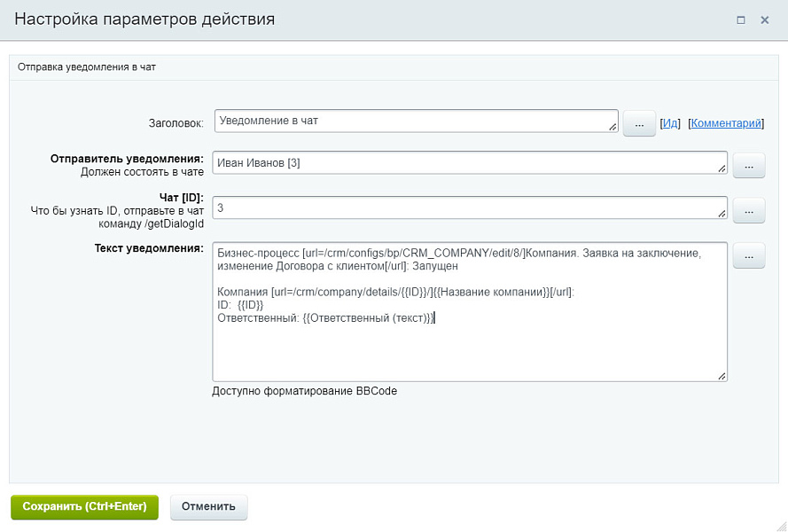
Task: Open the insertion selector for Текст уведомления
Action: tap(749, 255)
